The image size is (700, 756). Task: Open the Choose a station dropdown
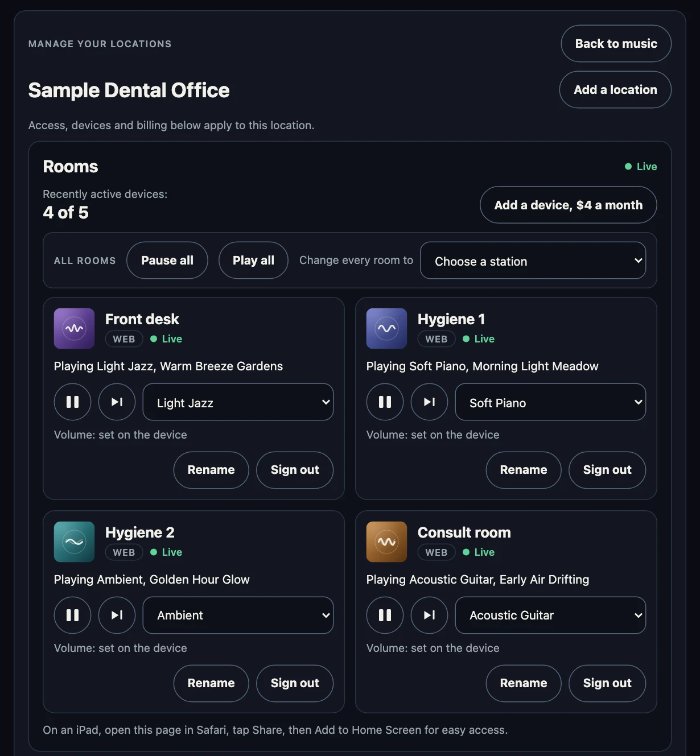point(533,261)
